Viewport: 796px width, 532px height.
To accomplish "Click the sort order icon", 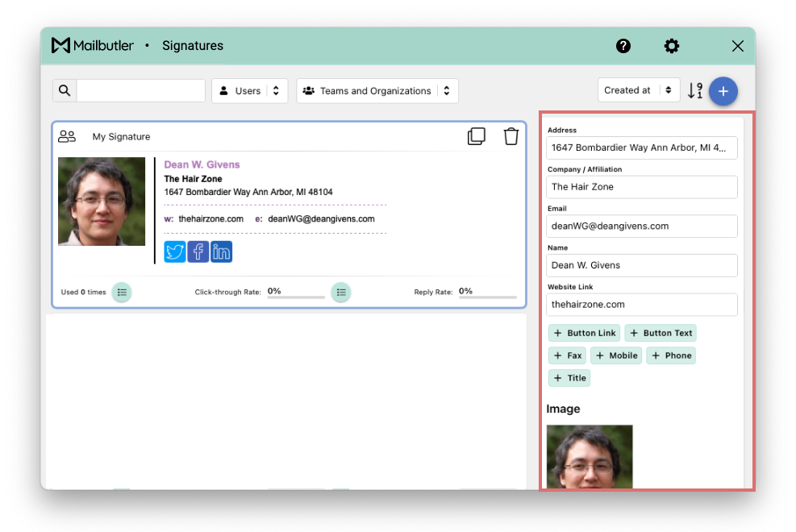I will [x=695, y=91].
